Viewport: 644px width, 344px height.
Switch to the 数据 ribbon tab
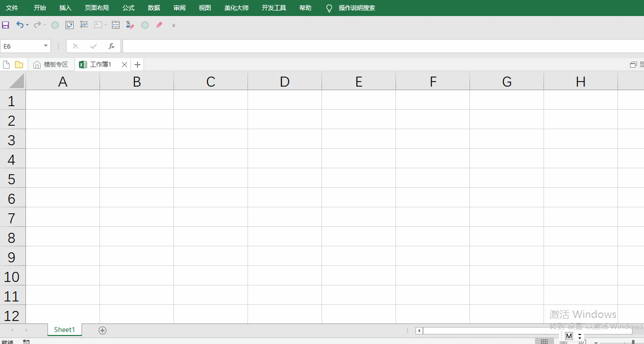tap(154, 8)
